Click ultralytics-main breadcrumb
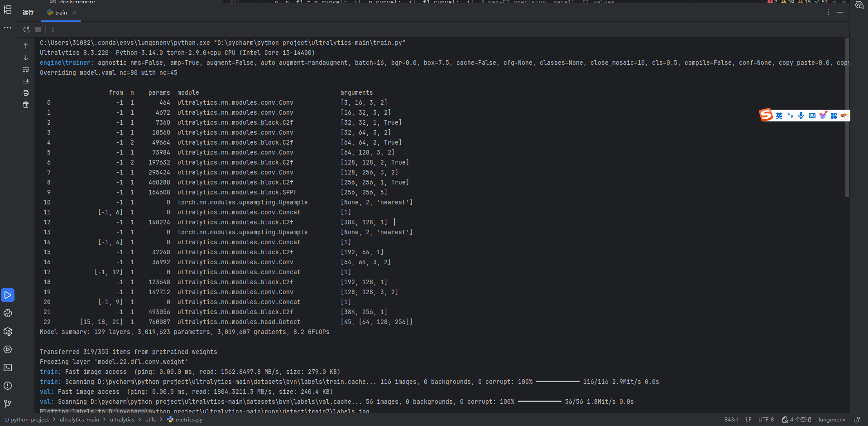Viewport: 868px width, 426px height. point(79,420)
